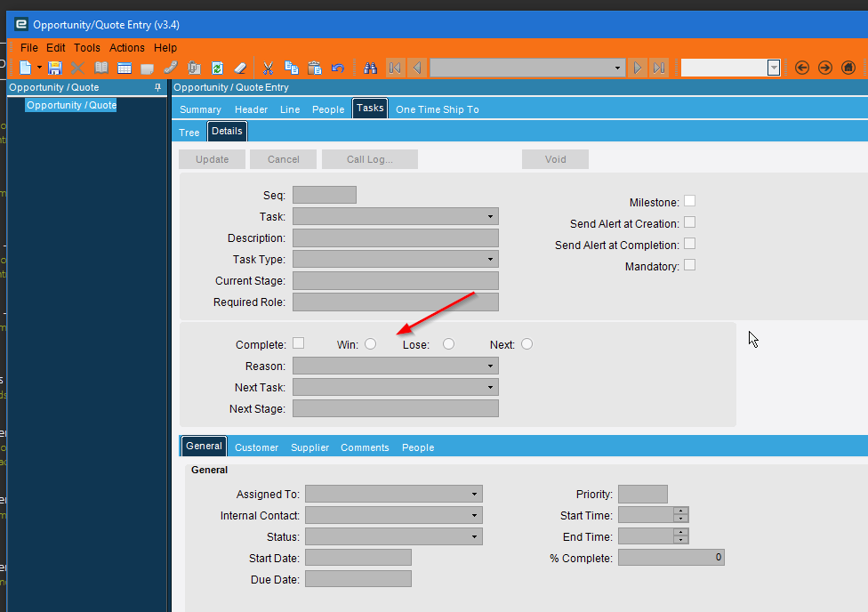Click the Forward arrow circle icon
Screen dimensions: 868x612
(824, 68)
